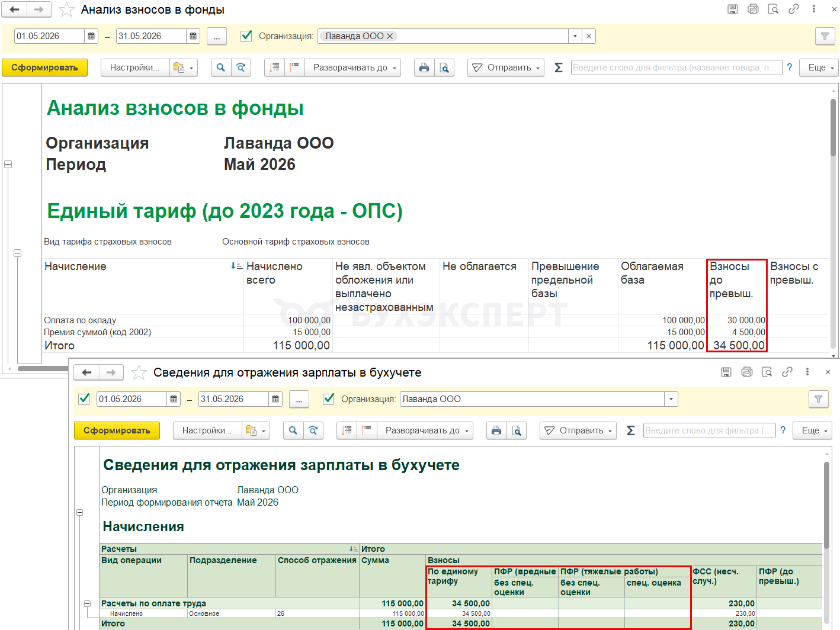Save the Сведения report using its diskette icon
The width and height of the screenshot is (840, 630).
point(726,372)
